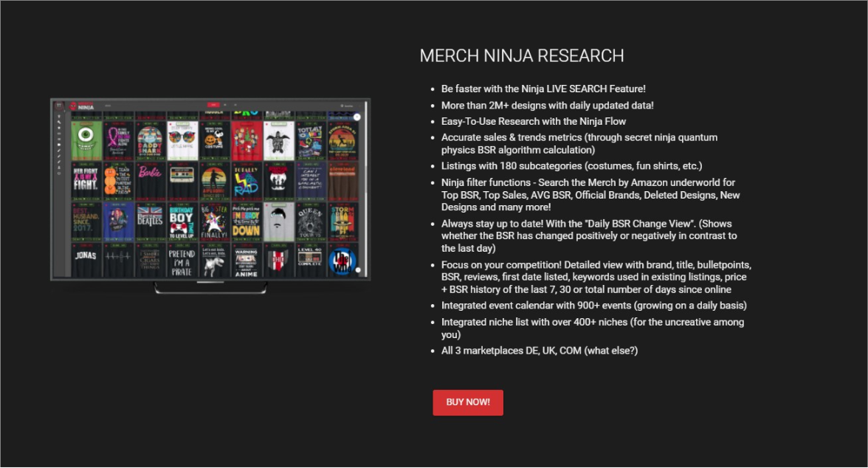Image resolution: width=868 pixels, height=468 pixels.
Task: Click the 'Totally Rad' shirt design
Action: click(x=246, y=181)
